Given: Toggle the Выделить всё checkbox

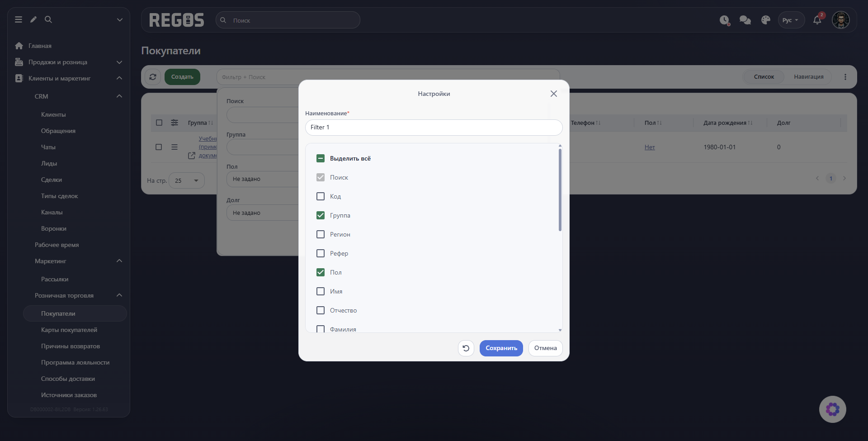Looking at the screenshot, I should pyautogui.click(x=321, y=158).
